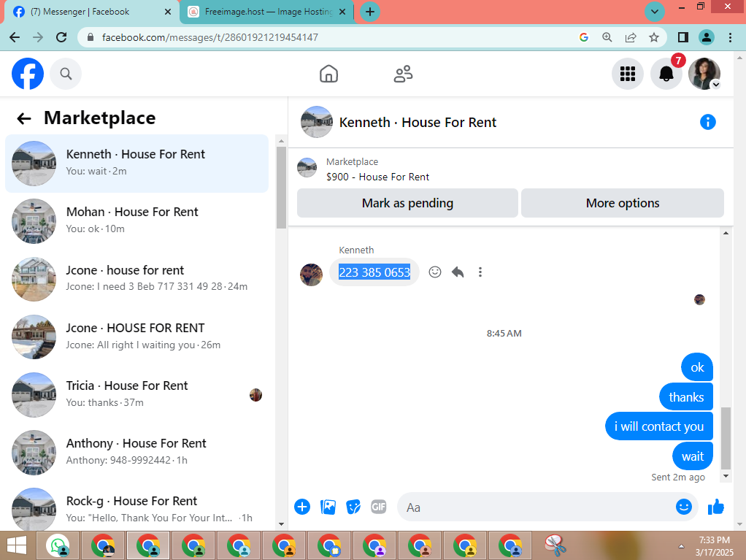Send a thumbs up like
This screenshot has width=746, height=560.
coord(715,507)
